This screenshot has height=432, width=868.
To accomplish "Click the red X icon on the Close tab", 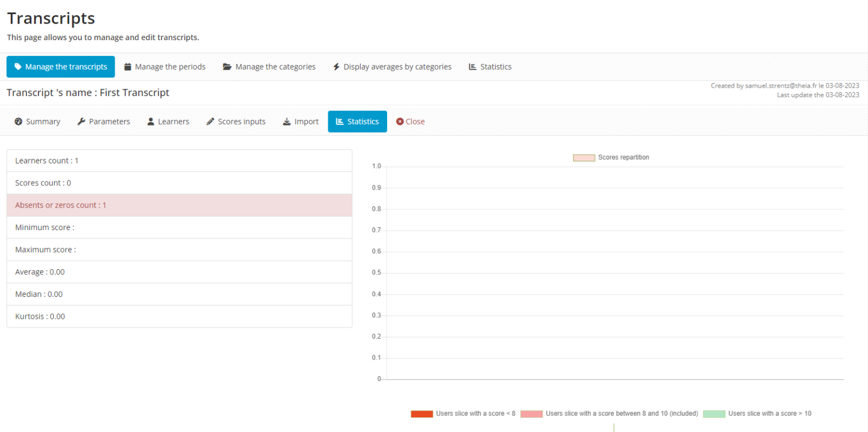I will (400, 121).
